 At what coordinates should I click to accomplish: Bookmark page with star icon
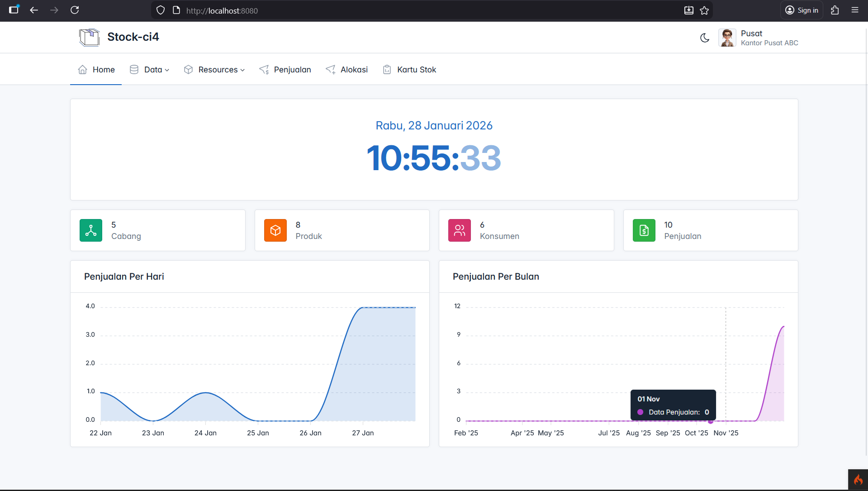tap(704, 10)
